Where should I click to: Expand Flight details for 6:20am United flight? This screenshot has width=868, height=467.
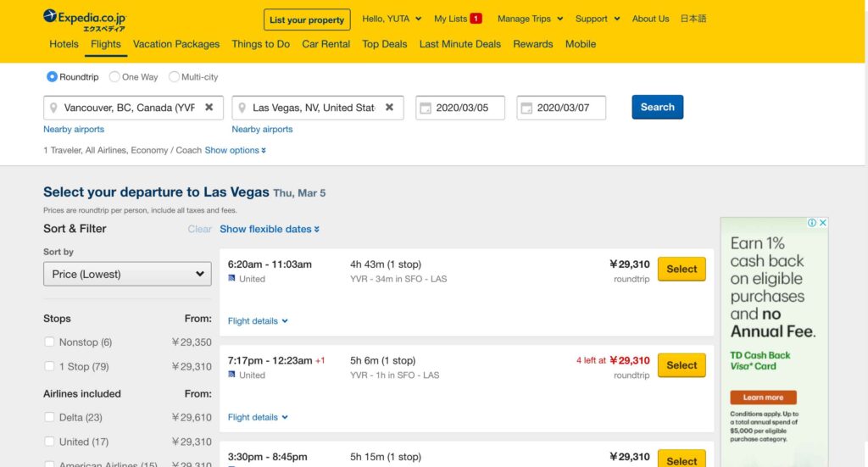point(258,321)
